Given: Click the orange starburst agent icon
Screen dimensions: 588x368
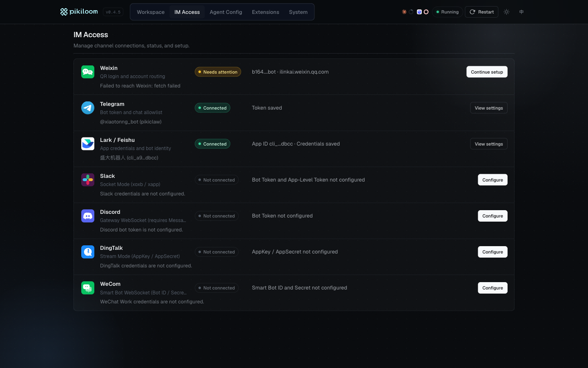Looking at the screenshot, I should (404, 12).
